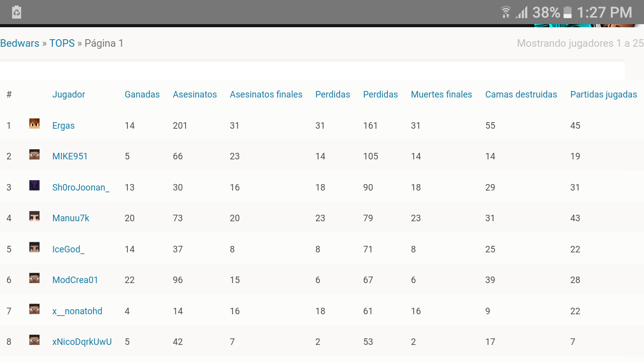Screen dimensions: 644x362
Task: Click Manuu7k's player avatar head
Action: (34, 217)
